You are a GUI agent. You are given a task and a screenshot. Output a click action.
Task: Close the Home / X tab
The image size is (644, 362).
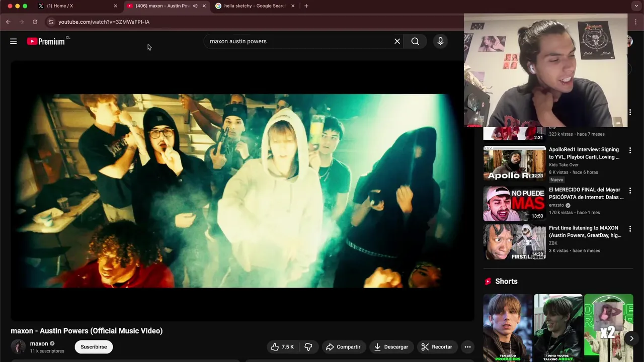click(x=115, y=6)
